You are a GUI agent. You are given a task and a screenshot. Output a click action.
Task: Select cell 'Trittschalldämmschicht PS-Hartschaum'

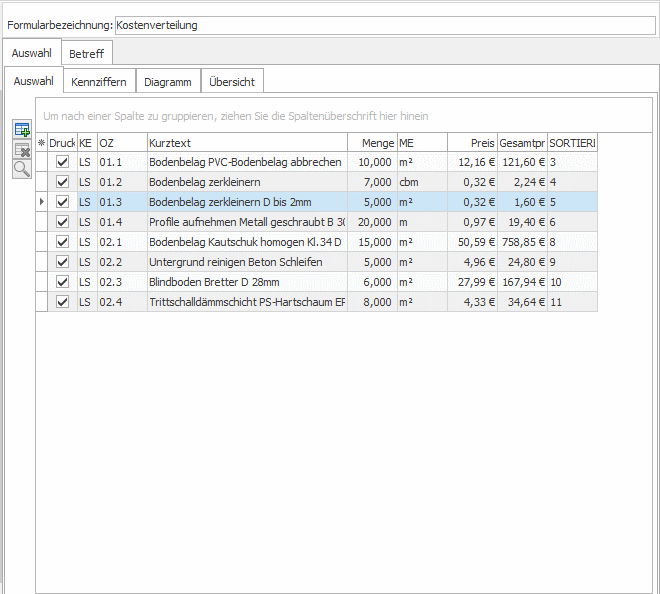[247, 302]
